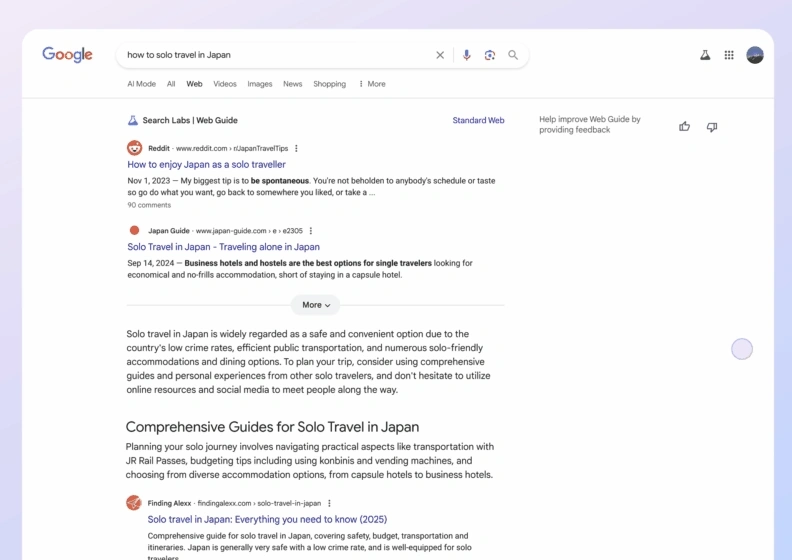The image size is (792, 560).
Task: Click the Search Labs flask beside Web Guide
Action: click(x=133, y=120)
